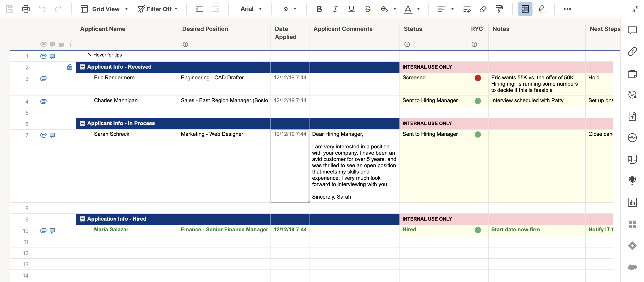Open attachment on Charles Mannigan row
This screenshot has width=644, height=282.
click(x=43, y=101)
